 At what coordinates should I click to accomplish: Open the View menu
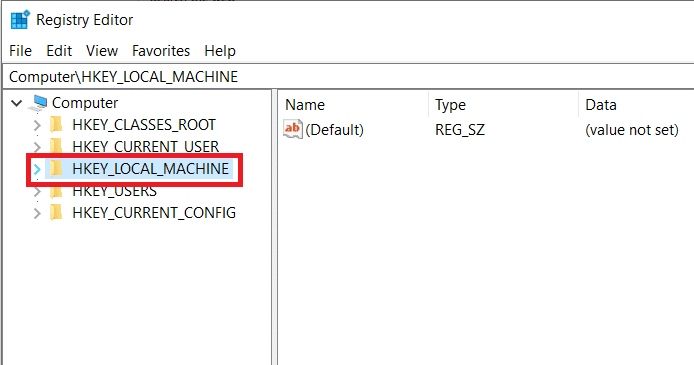point(102,51)
